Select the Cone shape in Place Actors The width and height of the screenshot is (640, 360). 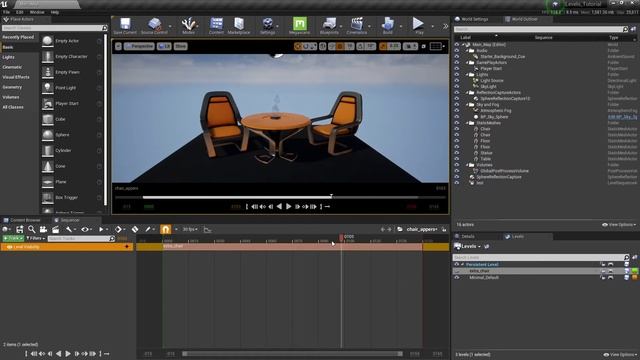[x=47, y=166]
